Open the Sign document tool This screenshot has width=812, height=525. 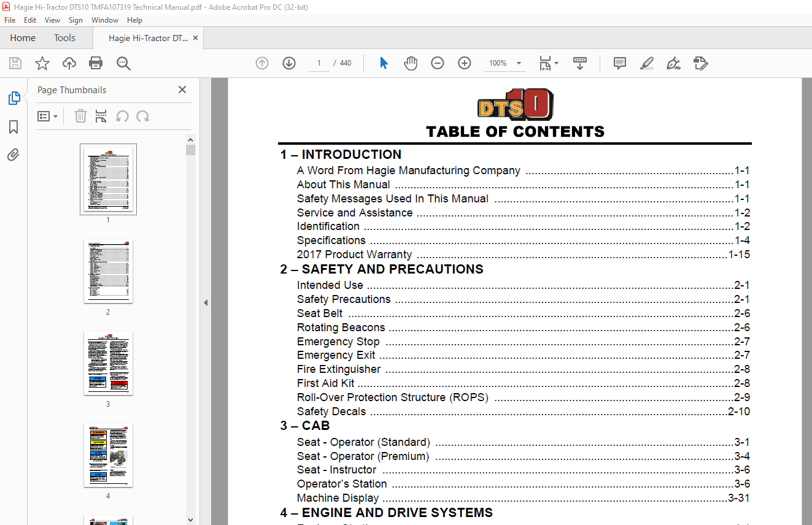click(673, 63)
